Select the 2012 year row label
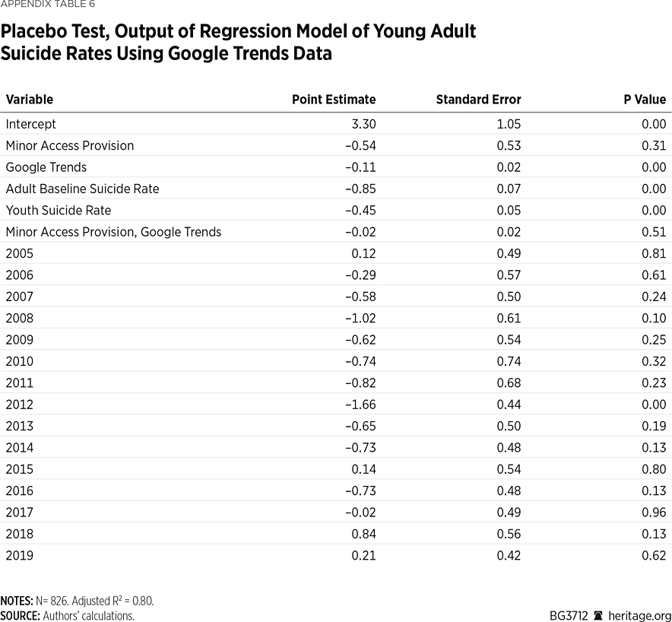 [20, 405]
